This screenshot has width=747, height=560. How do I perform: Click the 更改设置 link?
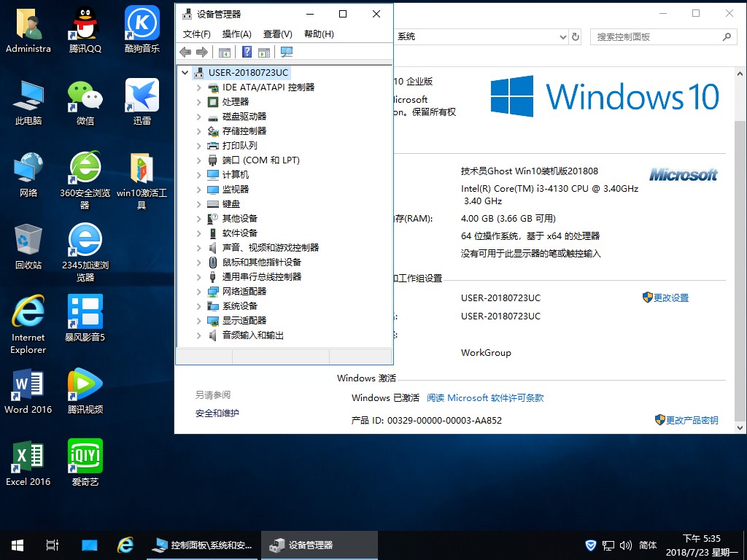point(670,298)
